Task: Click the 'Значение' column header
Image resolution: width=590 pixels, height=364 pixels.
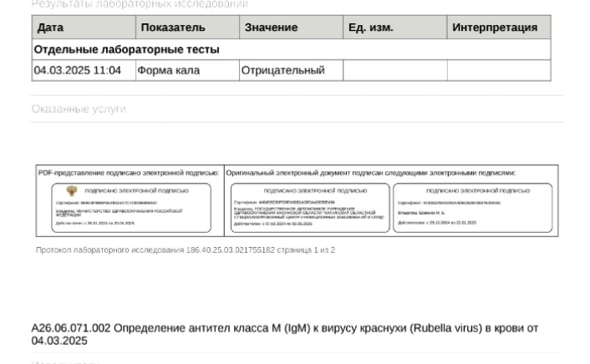Action: [291, 28]
